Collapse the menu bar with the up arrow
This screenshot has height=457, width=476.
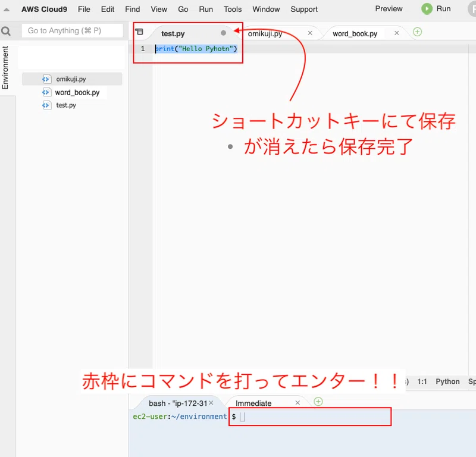(x=7, y=10)
